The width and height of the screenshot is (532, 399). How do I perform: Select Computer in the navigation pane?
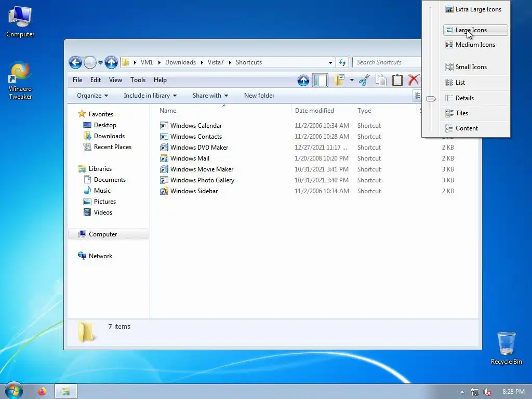coord(109,234)
